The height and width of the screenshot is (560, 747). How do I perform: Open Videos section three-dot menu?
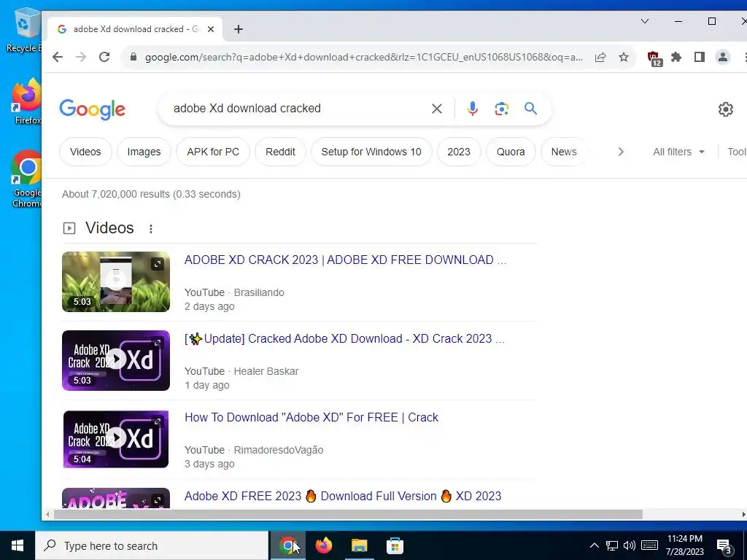point(150,228)
